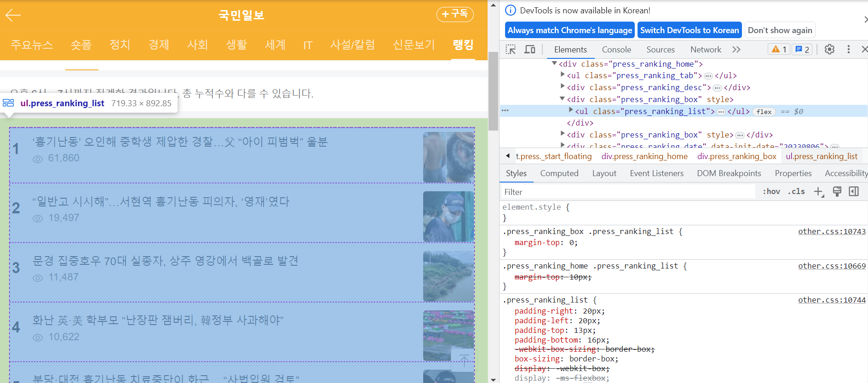Screen dimensions: 868x383
Task: Click the scroll-to-top arrow button on page
Action: [464, 360]
